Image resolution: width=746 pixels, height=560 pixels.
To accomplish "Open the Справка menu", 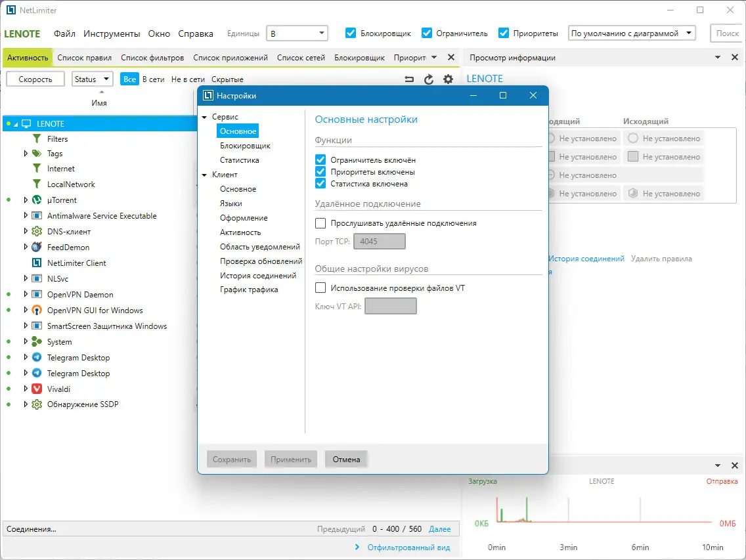I will tap(196, 33).
